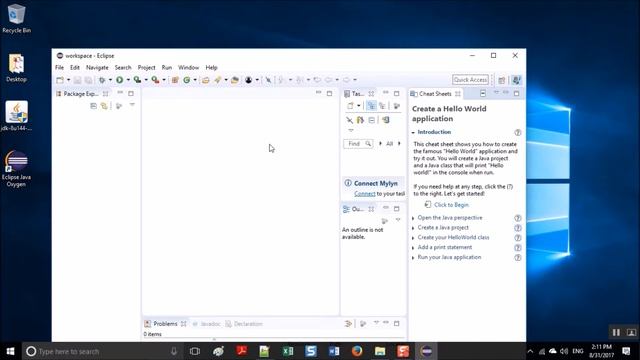640x360 pixels.
Task: Select the Problems tab
Action: [x=165, y=324]
